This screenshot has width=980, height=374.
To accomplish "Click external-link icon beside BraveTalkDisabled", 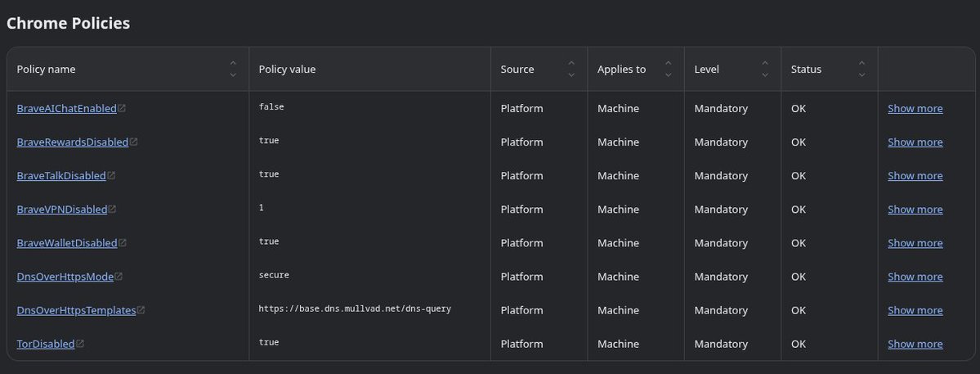I will [111, 176].
